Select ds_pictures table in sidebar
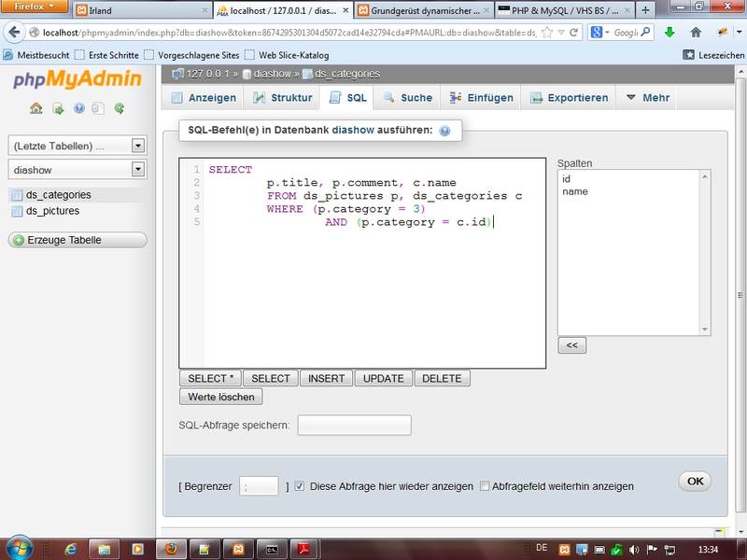The width and height of the screenshot is (747, 560). [52, 211]
